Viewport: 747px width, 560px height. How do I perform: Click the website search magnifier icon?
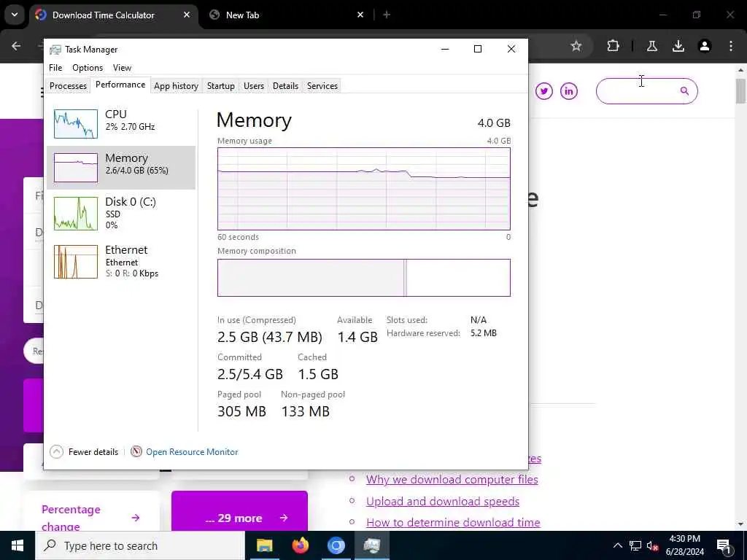coord(684,91)
